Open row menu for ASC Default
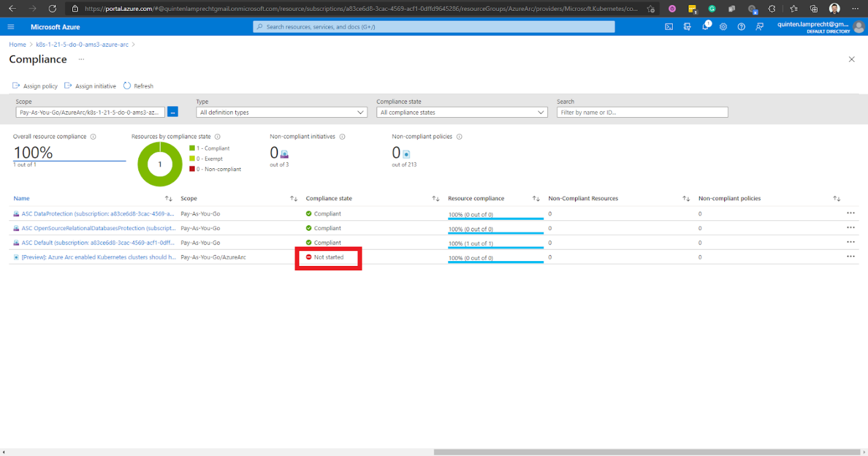Viewport: 868px width, 456px height. click(x=850, y=242)
